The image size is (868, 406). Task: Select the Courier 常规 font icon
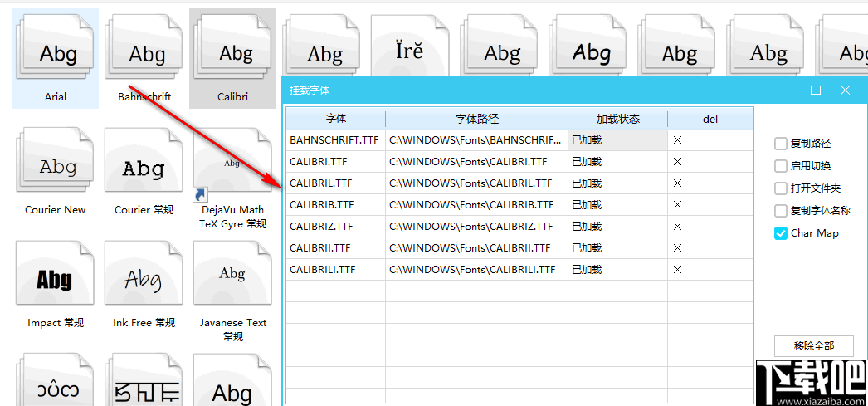click(x=144, y=160)
